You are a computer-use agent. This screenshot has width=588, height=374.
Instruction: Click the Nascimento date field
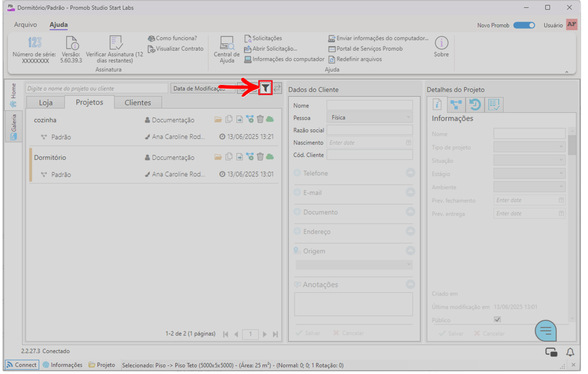[370, 142]
